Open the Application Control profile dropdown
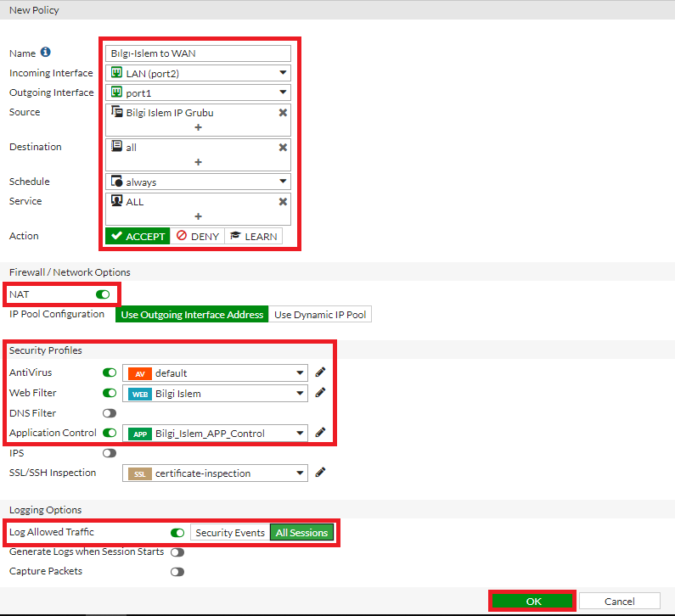Viewport: 675px width, 616px height. pyautogui.click(x=216, y=434)
